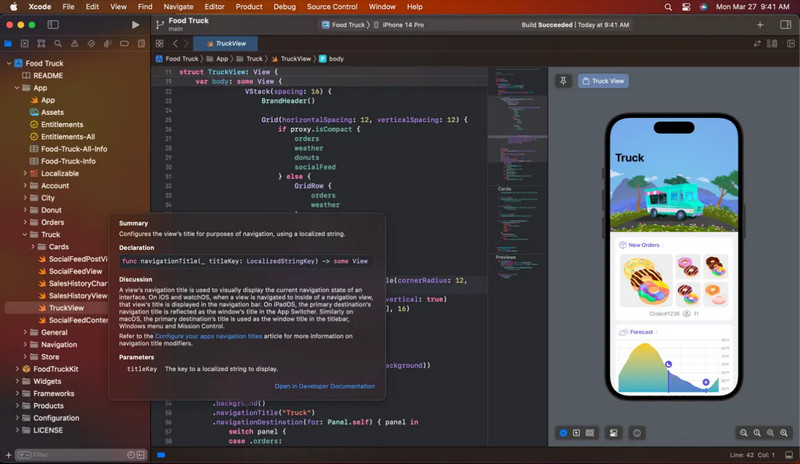Click the code review arrows icon

pyautogui.click(x=757, y=44)
